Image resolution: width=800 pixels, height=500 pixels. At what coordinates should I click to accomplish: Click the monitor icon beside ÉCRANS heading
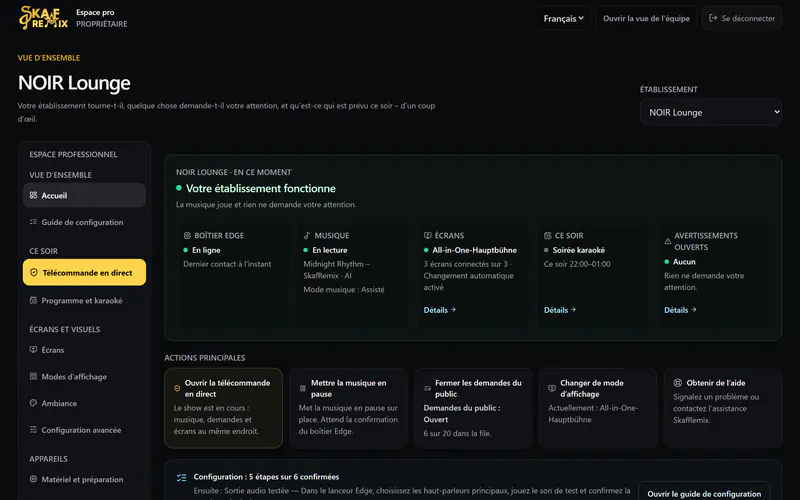click(428, 236)
